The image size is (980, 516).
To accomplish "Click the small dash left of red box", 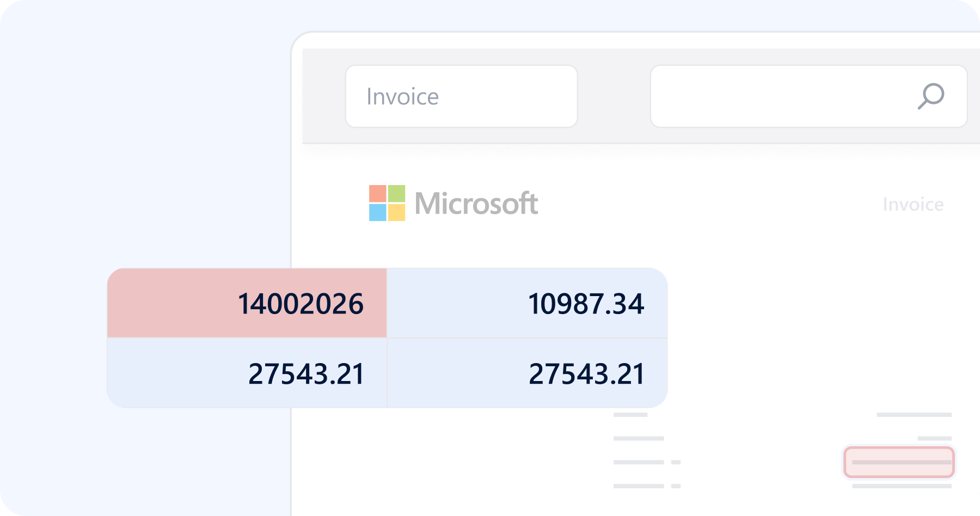I will [676, 462].
